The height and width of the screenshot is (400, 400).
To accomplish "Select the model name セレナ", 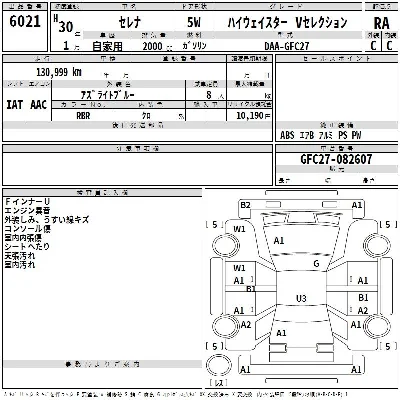I will (x=130, y=23).
